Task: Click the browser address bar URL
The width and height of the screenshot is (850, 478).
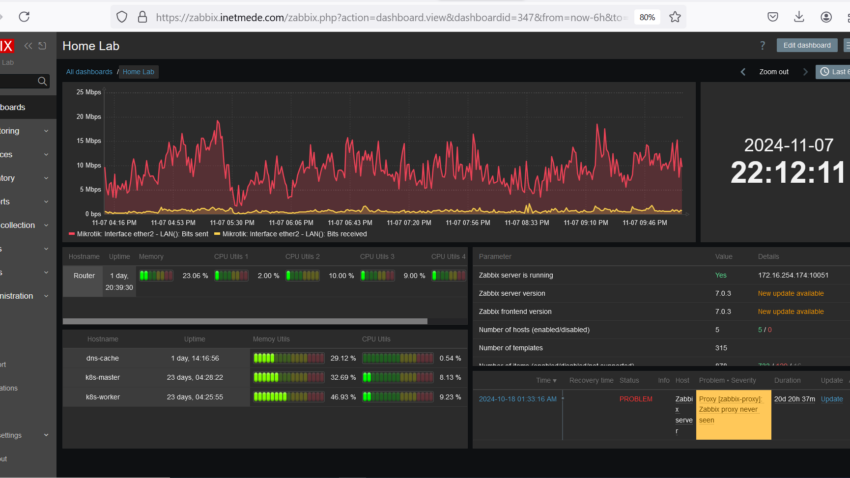Action: (x=389, y=17)
